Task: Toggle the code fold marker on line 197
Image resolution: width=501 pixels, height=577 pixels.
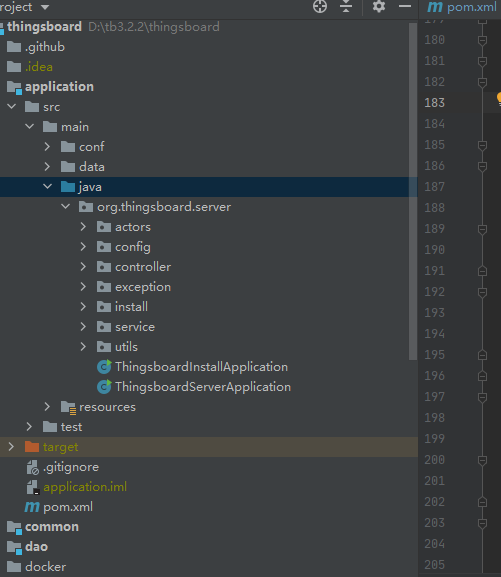Action: (x=482, y=397)
